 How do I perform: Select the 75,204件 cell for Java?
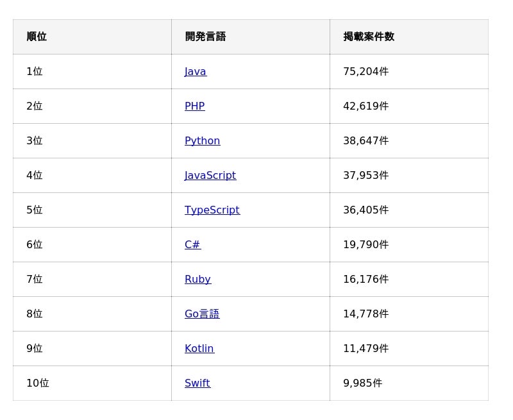pos(366,72)
